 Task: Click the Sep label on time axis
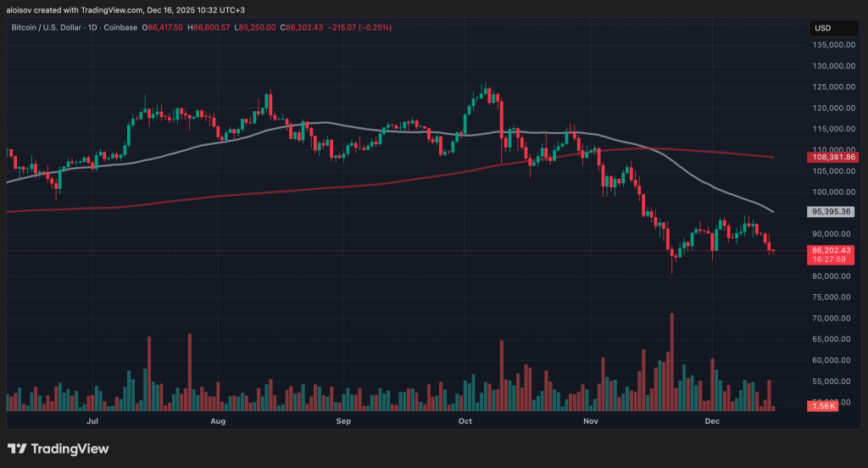tap(343, 421)
